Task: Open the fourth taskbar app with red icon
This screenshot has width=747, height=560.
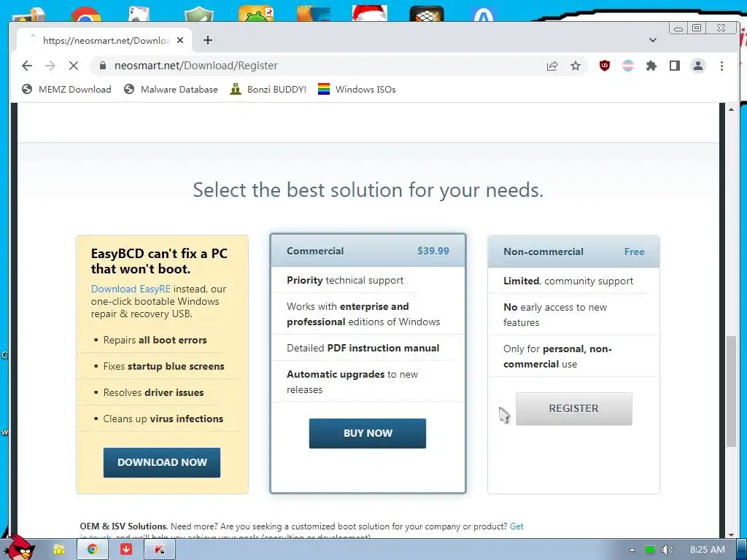Action: point(160,550)
